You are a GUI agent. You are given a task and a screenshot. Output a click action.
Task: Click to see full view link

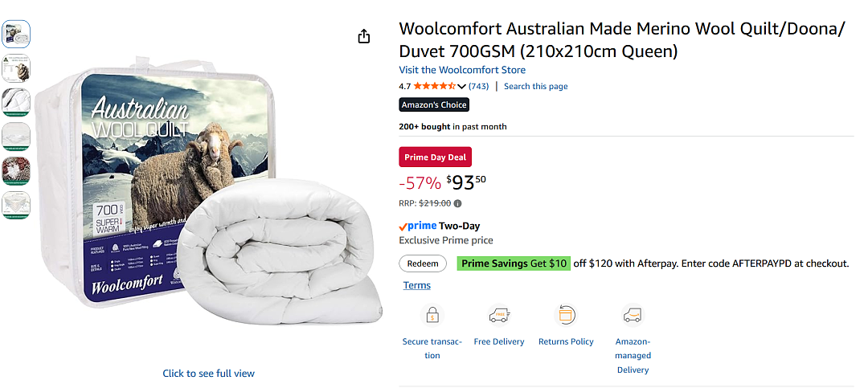(x=209, y=374)
